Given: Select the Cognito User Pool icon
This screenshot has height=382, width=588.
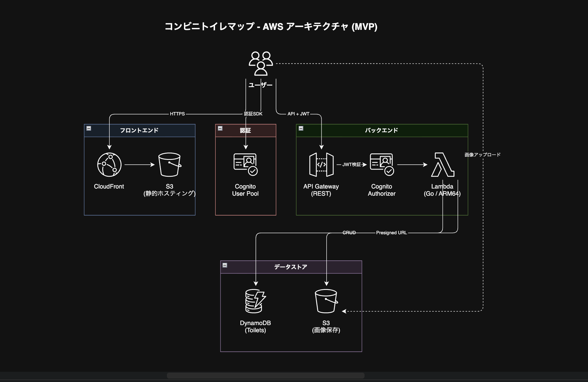Looking at the screenshot, I should [x=245, y=165].
